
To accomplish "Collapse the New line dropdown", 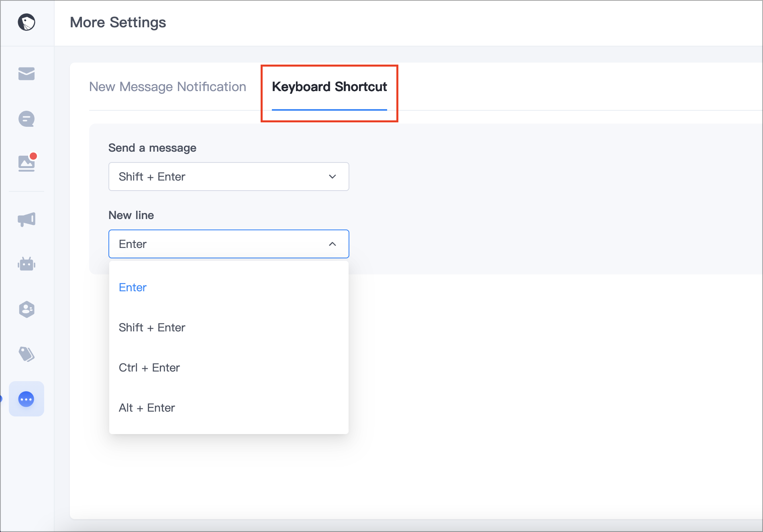I will 228,244.
